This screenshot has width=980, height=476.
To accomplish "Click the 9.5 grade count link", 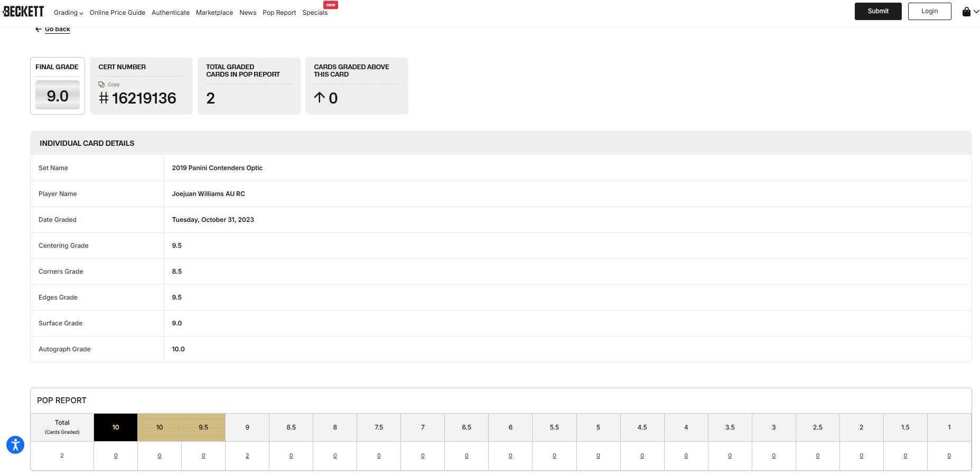I will pos(203,456).
